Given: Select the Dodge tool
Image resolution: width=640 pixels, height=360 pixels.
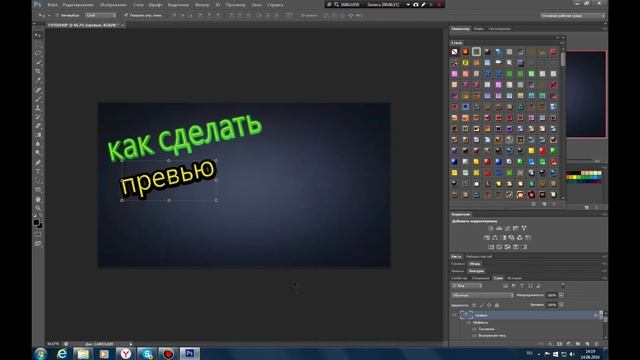Looking at the screenshot, I should [38, 153].
